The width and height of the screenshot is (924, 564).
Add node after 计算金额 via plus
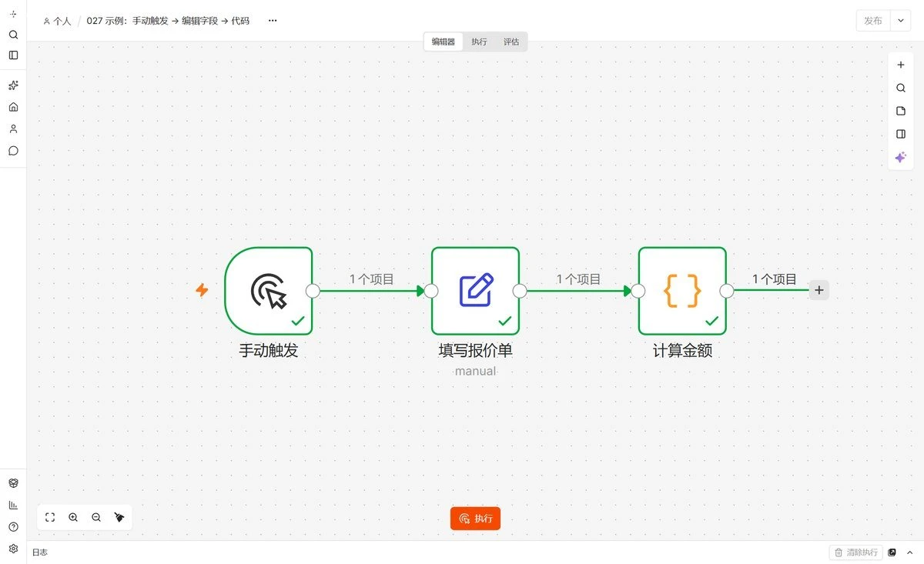819,290
